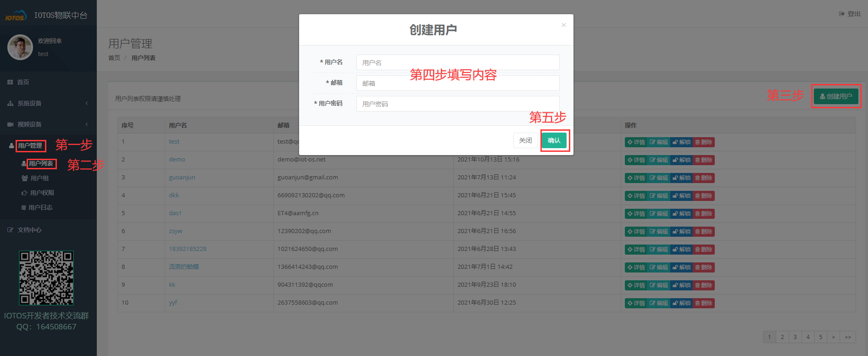This screenshot has width=868, height=356.
Task: Expand the 视频设备 sidebar menu
Action: click(x=48, y=124)
